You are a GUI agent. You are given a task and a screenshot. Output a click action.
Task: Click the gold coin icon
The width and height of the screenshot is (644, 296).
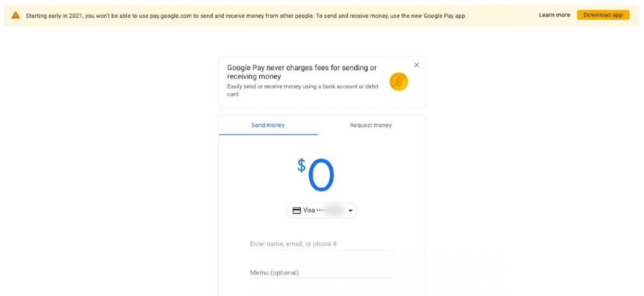coord(399,82)
